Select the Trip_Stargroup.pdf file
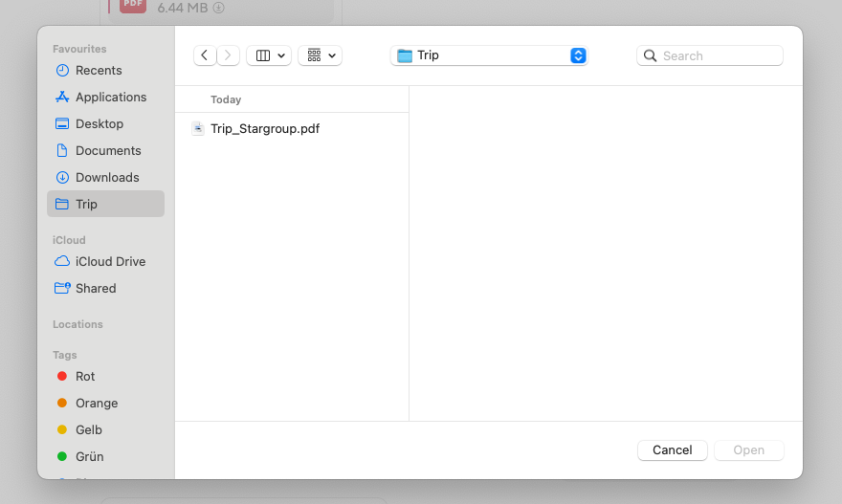Viewport: 842px width, 504px height. 265,128
